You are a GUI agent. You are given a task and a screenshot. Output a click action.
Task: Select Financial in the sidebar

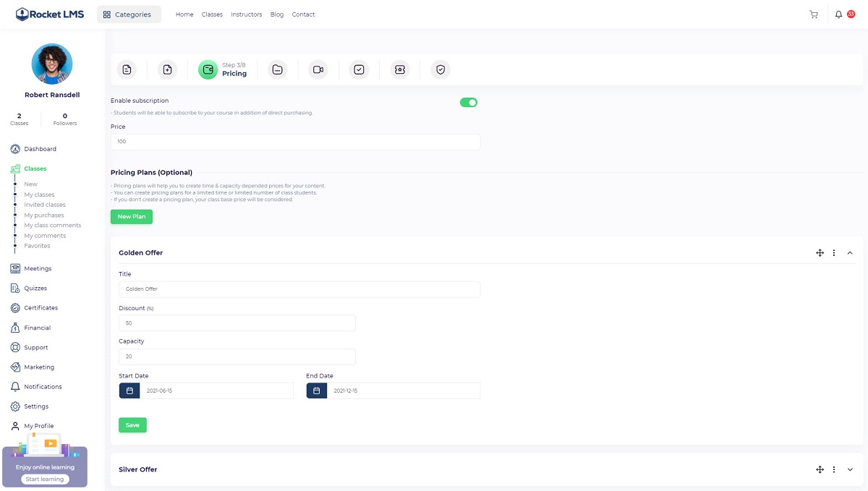(37, 328)
